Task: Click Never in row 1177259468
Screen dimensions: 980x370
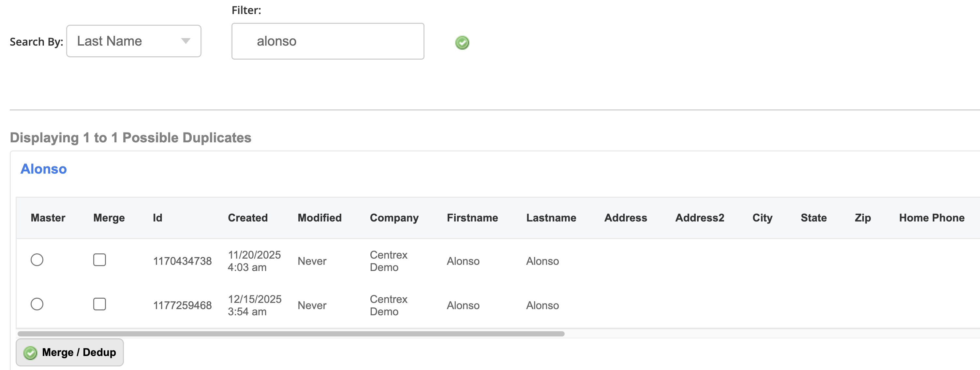Action: [x=312, y=306]
